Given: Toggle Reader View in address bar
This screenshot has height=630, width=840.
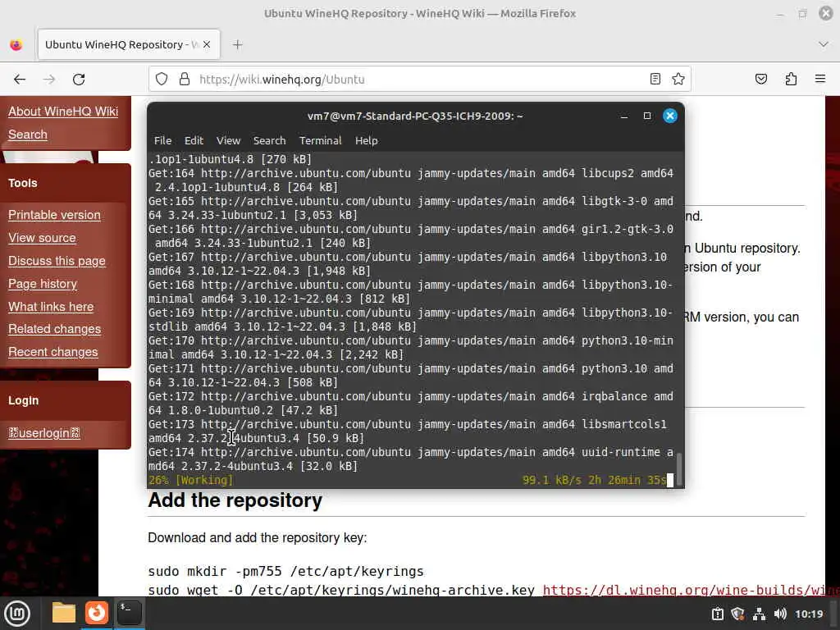Looking at the screenshot, I should (x=655, y=80).
